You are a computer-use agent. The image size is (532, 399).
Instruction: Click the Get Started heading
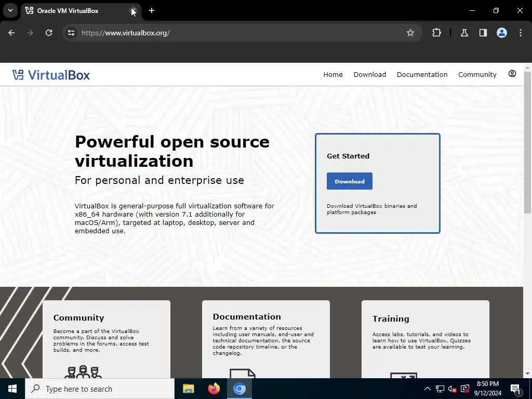pos(348,156)
